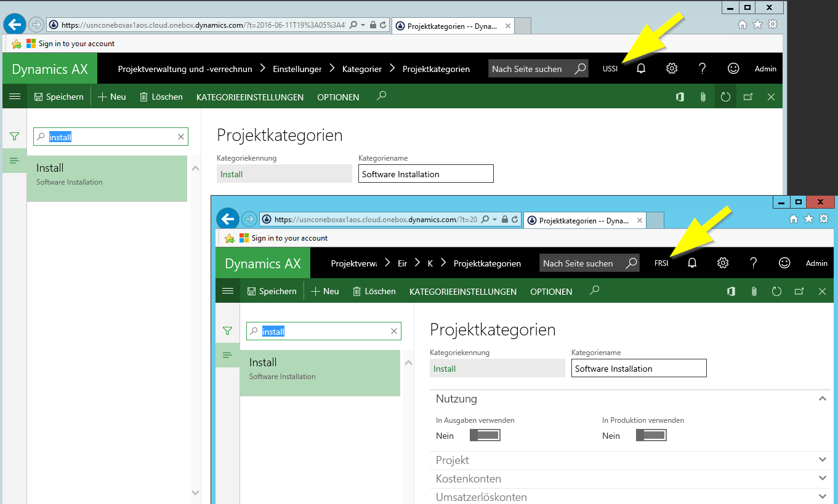Clear the 'install' filter in the front window

click(394, 331)
